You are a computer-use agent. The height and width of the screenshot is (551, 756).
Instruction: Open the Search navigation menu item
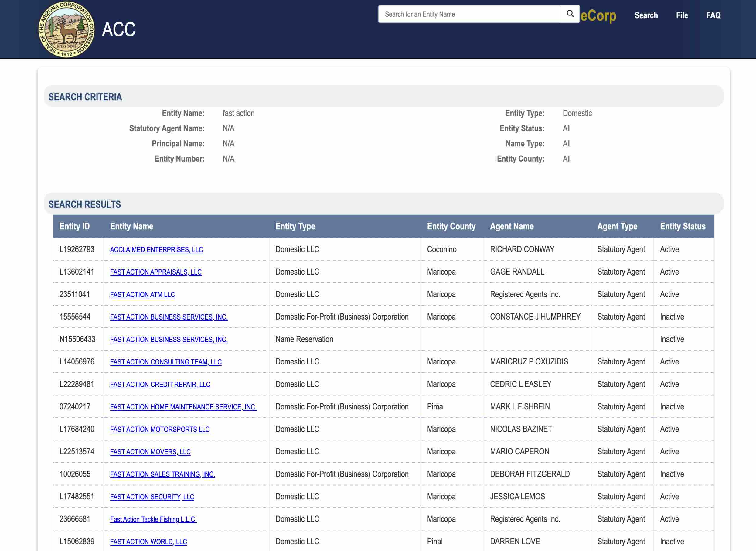point(647,15)
